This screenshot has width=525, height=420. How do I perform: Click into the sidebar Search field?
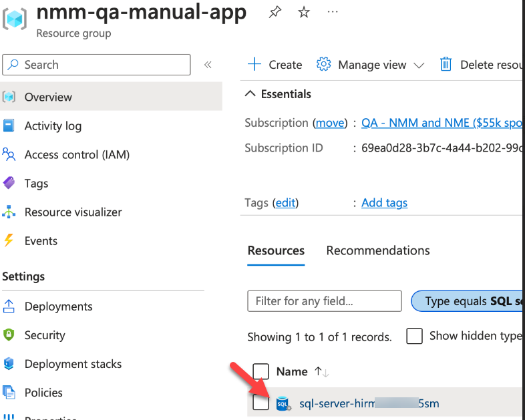pos(96,65)
